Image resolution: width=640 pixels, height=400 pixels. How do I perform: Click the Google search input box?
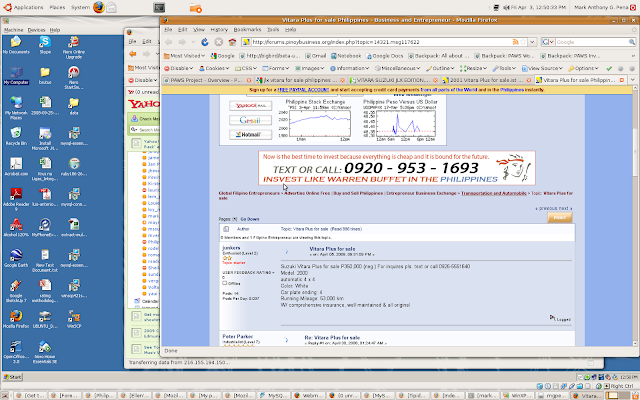pyautogui.click(x=591, y=42)
